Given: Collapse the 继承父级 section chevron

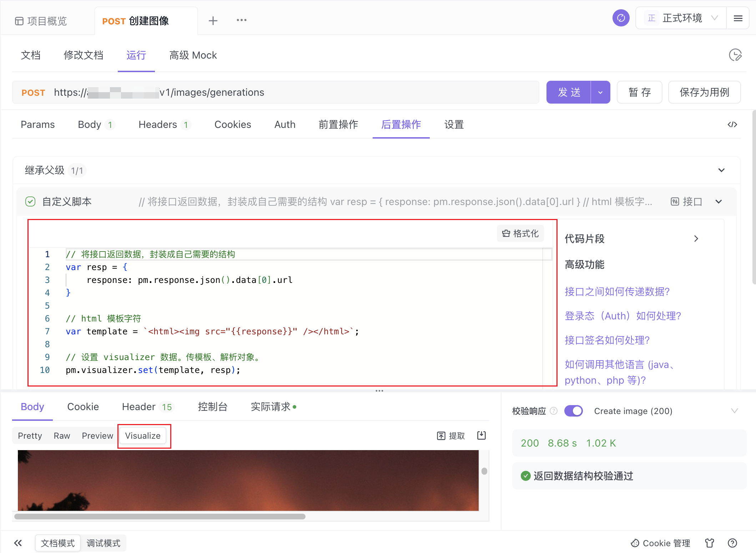Looking at the screenshot, I should tap(721, 170).
